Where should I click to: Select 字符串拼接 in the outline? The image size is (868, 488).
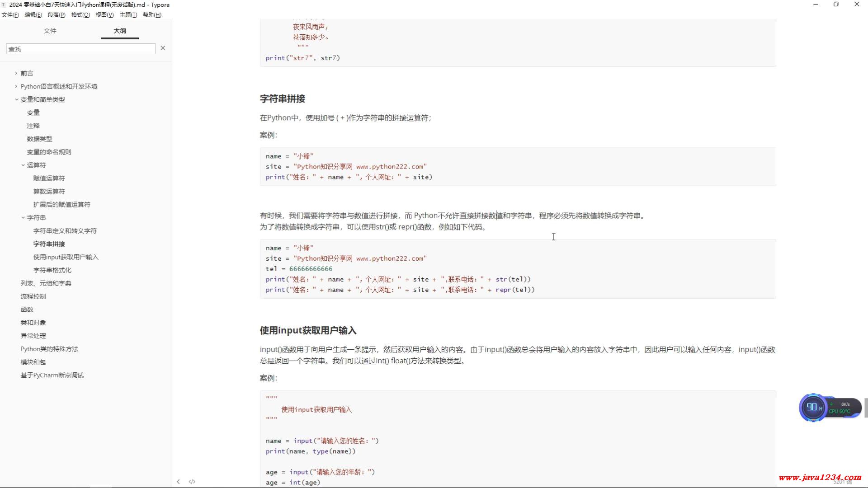click(49, 244)
